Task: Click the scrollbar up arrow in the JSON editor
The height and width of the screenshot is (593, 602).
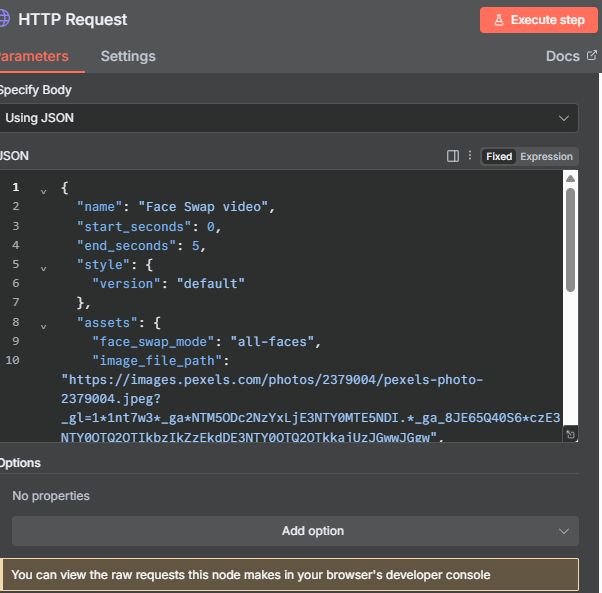Action: point(570,178)
